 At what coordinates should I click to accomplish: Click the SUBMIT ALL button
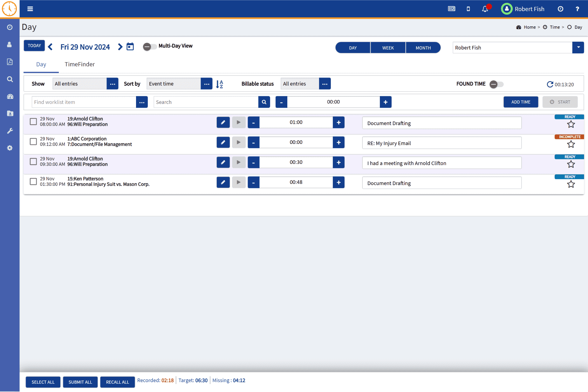(x=80, y=382)
